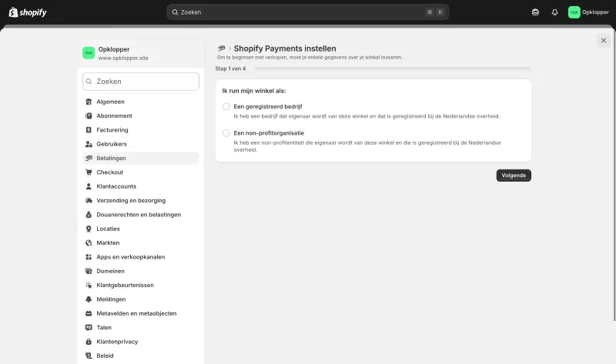Open Klantaccounts settings

(141, 186)
